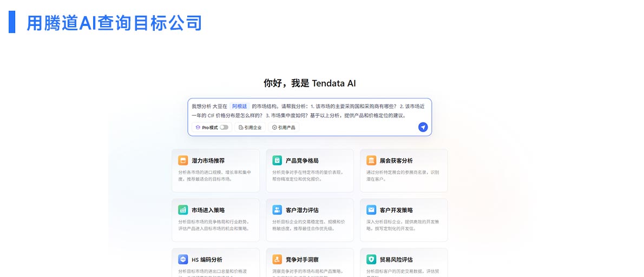644x277 pixels.
Task: Click description under 展会获客分析 card
Action: [x=403, y=176]
